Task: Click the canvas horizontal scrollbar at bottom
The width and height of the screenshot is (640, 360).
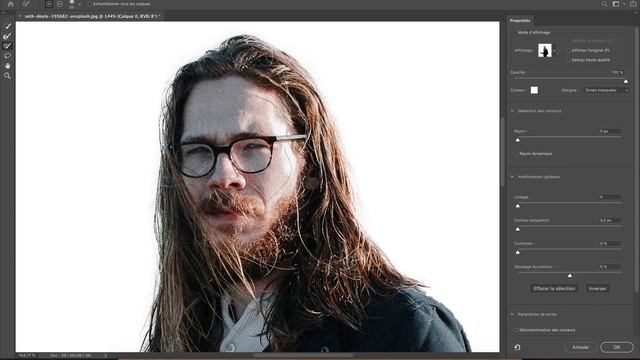Action: (x=303, y=356)
